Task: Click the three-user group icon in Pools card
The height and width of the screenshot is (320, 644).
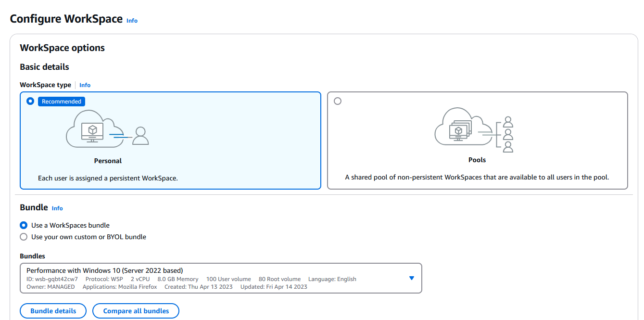Action: pos(507,134)
